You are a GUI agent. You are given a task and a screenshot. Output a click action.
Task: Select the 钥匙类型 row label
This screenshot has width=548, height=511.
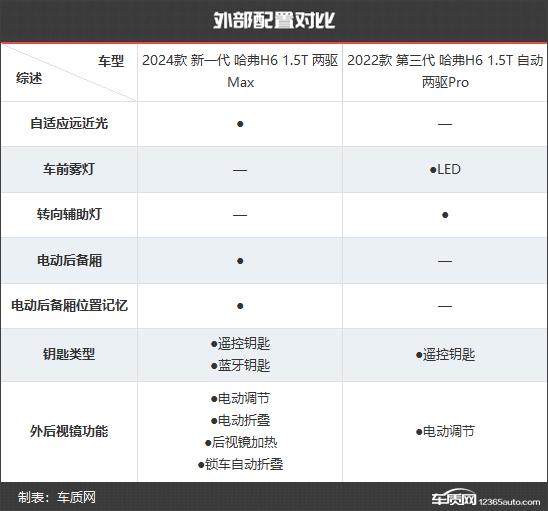tap(69, 354)
